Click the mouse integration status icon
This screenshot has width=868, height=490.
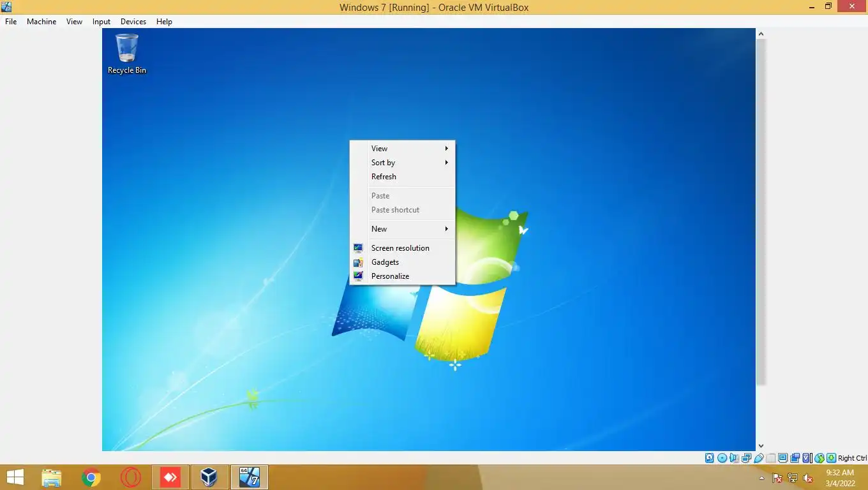point(819,458)
